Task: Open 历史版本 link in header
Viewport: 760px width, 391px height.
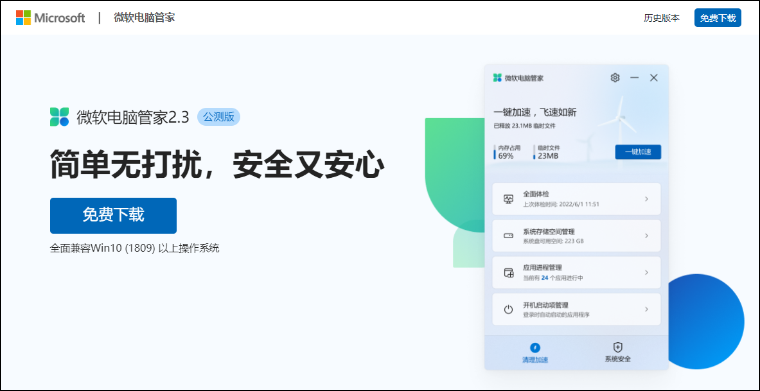Action: [661, 18]
